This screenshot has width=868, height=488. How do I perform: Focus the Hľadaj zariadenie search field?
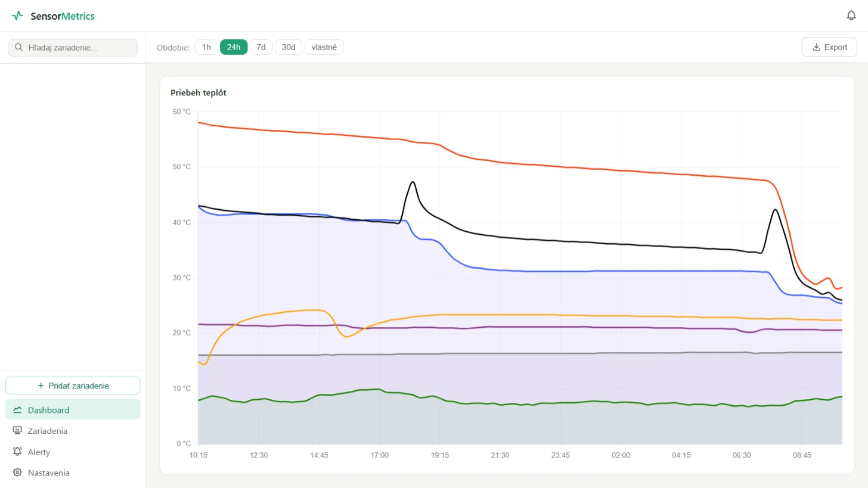73,48
